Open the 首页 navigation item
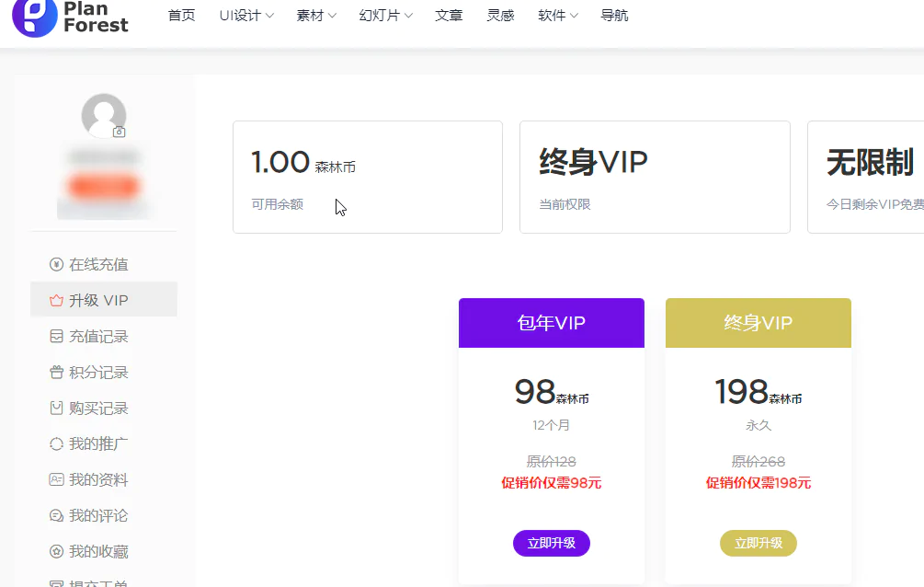This screenshot has height=587, width=924. tap(181, 16)
